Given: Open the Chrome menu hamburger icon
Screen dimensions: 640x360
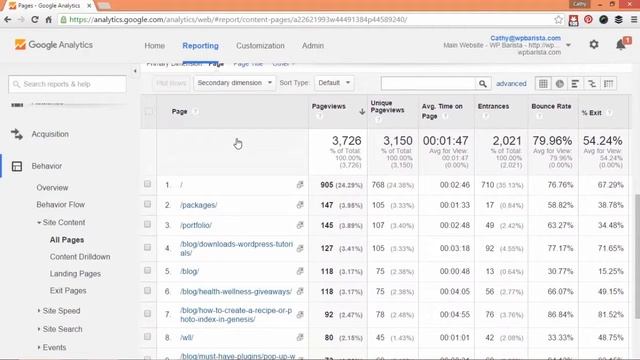Looking at the screenshot, I should (634, 20).
